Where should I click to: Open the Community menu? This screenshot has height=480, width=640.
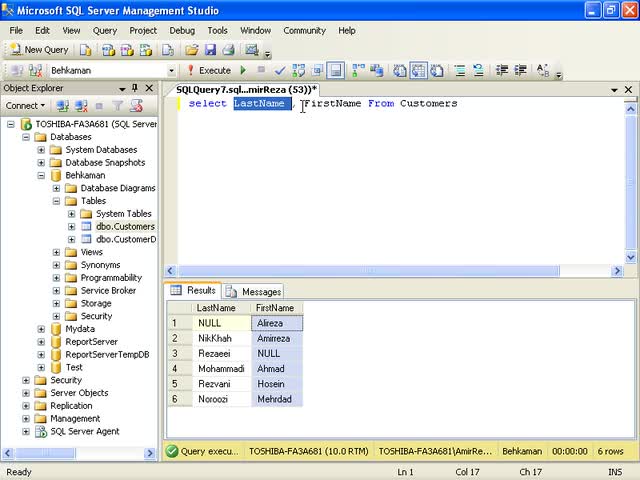(304, 31)
